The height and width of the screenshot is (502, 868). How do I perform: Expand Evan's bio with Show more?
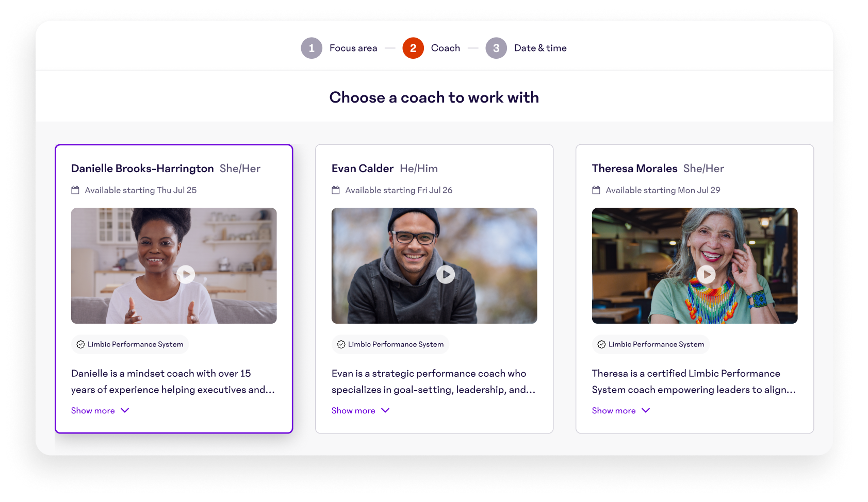pos(361,411)
